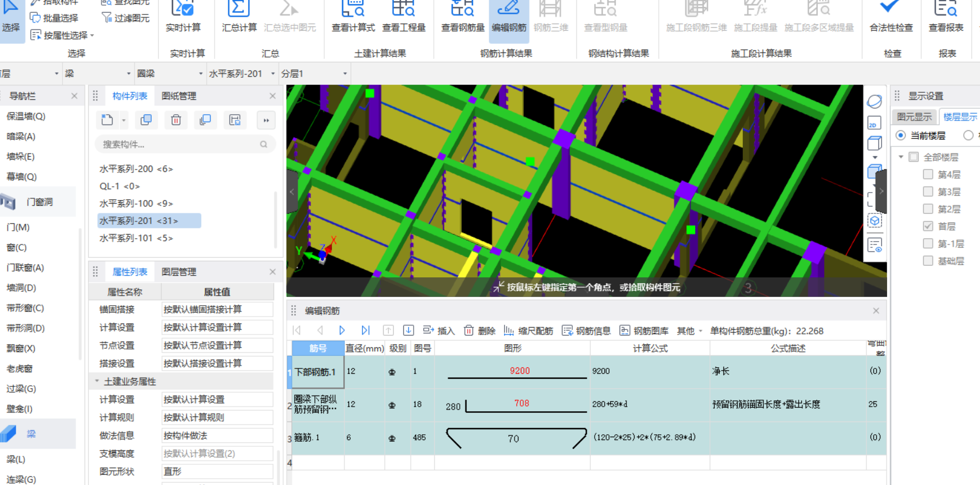The height and width of the screenshot is (485, 980).
Task: Click the new component icon in 构件列表
Action: coord(107,120)
